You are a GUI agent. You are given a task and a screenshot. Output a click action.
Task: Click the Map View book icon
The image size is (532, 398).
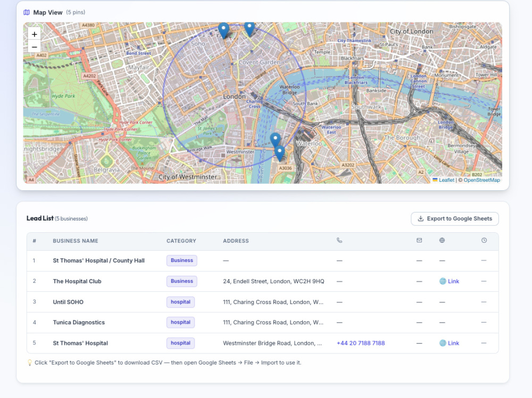27,13
